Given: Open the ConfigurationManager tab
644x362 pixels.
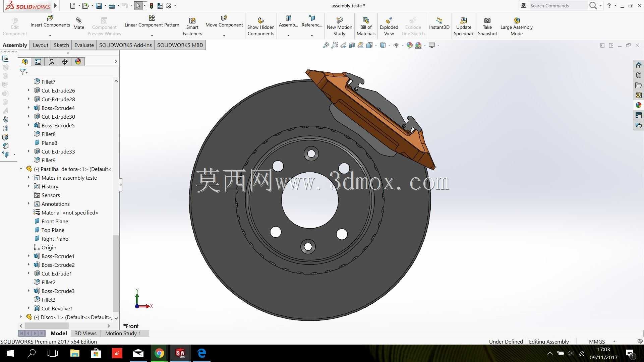Looking at the screenshot, I should [51, 62].
